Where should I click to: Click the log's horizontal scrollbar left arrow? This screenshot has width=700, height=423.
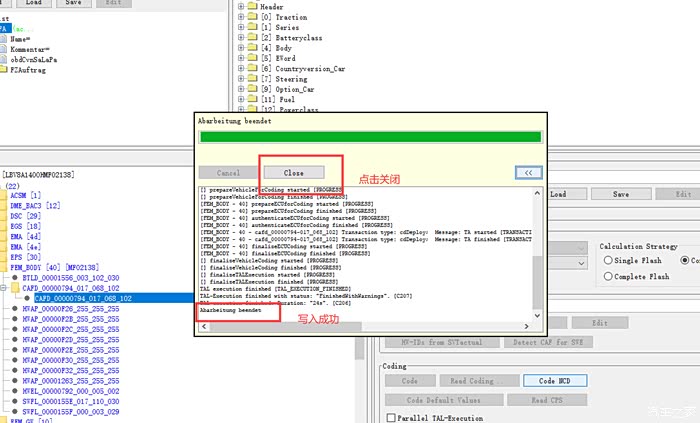tap(204, 326)
